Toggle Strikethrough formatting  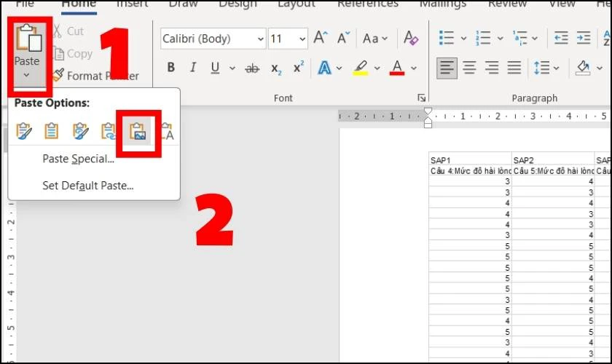(x=252, y=68)
